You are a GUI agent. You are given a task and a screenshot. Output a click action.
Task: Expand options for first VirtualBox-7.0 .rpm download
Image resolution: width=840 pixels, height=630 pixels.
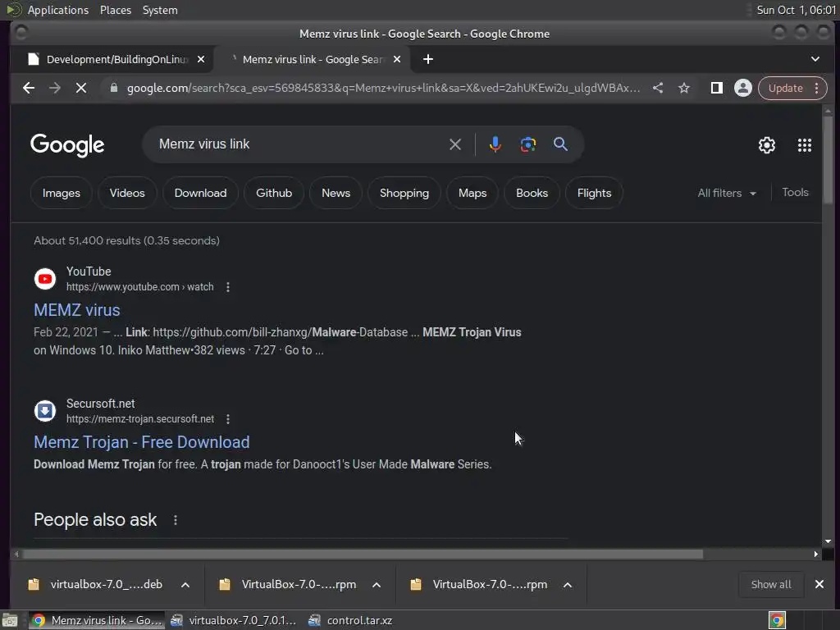click(x=377, y=584)
